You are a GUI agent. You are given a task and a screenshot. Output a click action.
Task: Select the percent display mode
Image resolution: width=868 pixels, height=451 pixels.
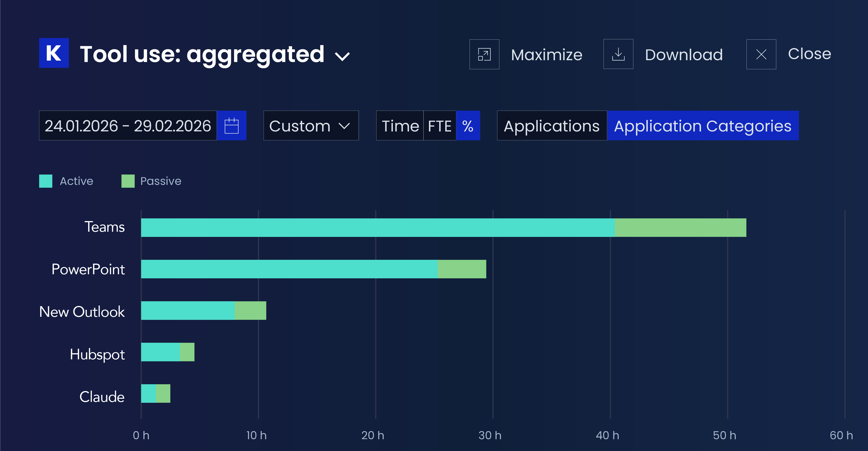(468, 126)
